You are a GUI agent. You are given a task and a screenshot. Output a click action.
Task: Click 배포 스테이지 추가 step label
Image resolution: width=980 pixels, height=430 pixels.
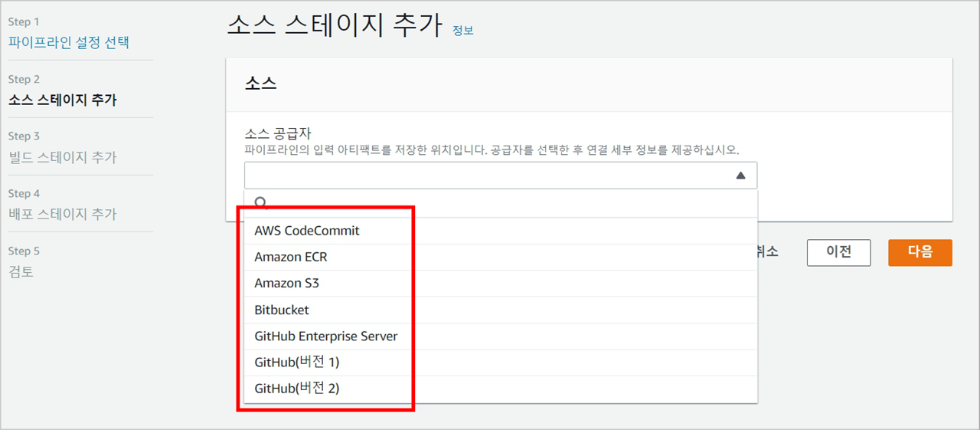coord(63,214)
